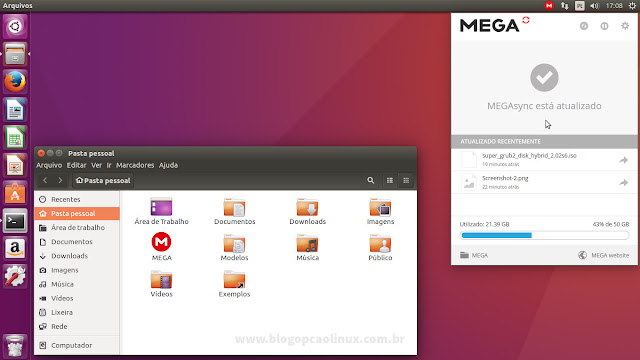Select Rede in Files sidebar

(77, 327)
